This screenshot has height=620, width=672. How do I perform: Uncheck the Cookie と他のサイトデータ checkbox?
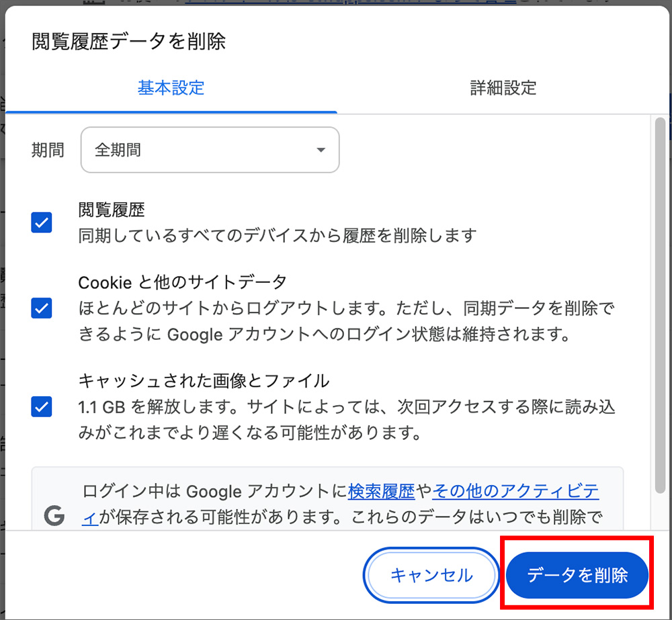(42, 308)
